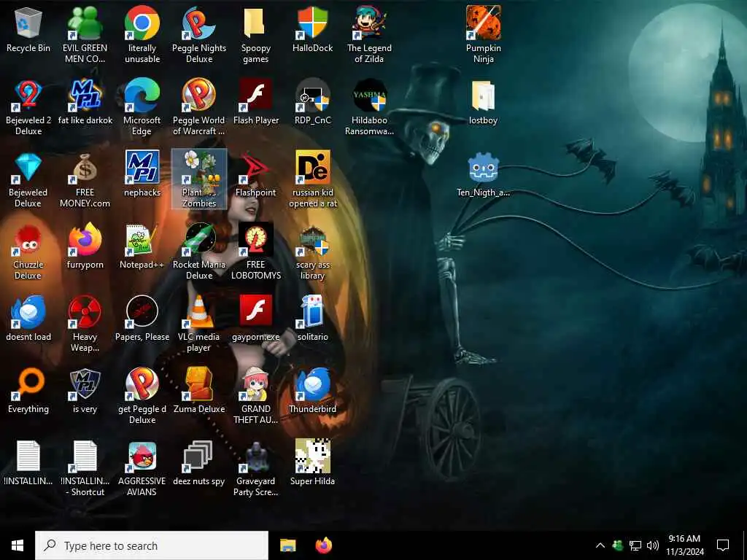Click the Type here to search box

coord(152,545)
